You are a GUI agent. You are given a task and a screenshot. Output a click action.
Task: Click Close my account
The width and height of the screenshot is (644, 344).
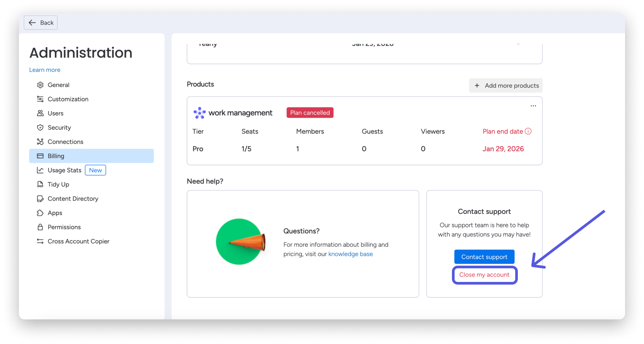click(x=485, y=275)
